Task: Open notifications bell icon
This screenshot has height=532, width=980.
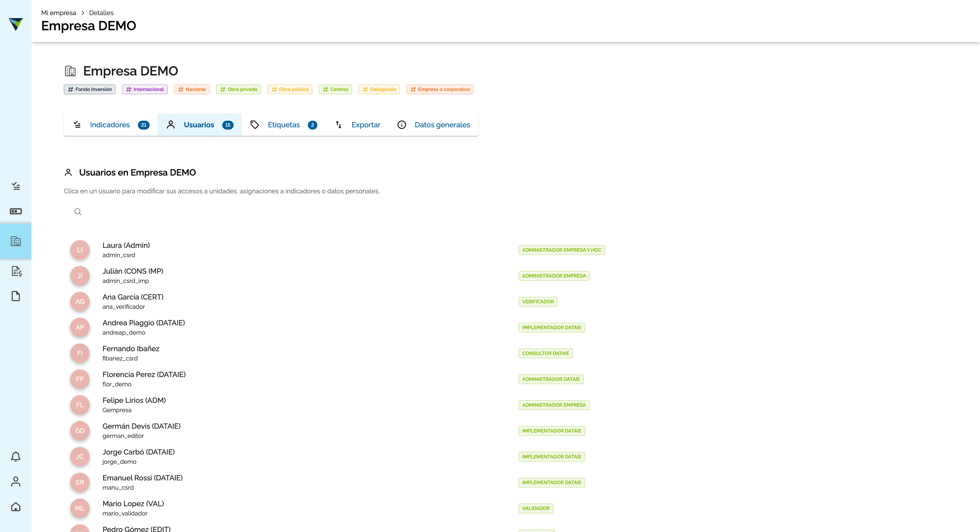Action: 16,457
